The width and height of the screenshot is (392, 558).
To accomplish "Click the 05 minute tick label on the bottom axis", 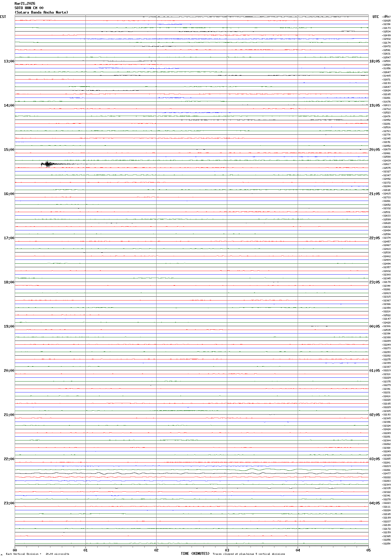I will click(x=368, y=550).
